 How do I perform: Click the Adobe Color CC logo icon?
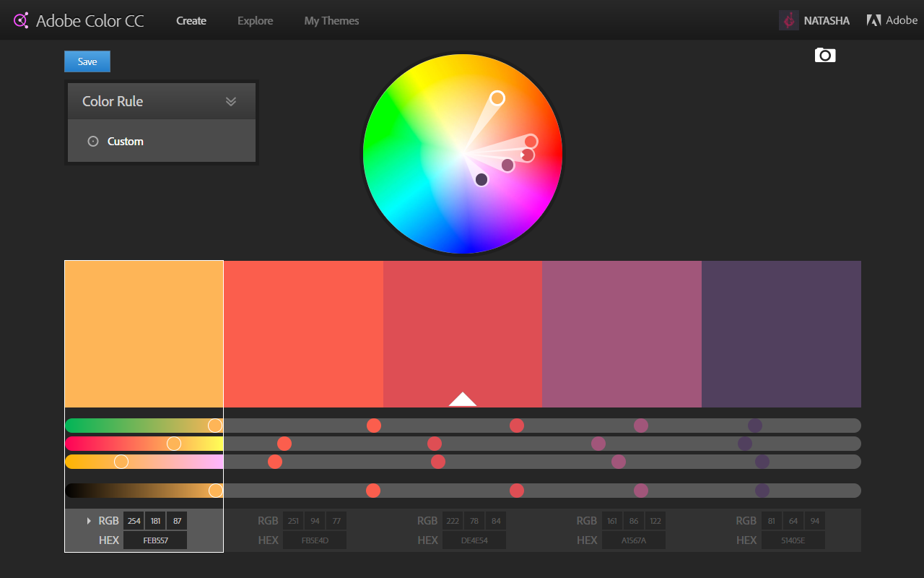[21, 20]
